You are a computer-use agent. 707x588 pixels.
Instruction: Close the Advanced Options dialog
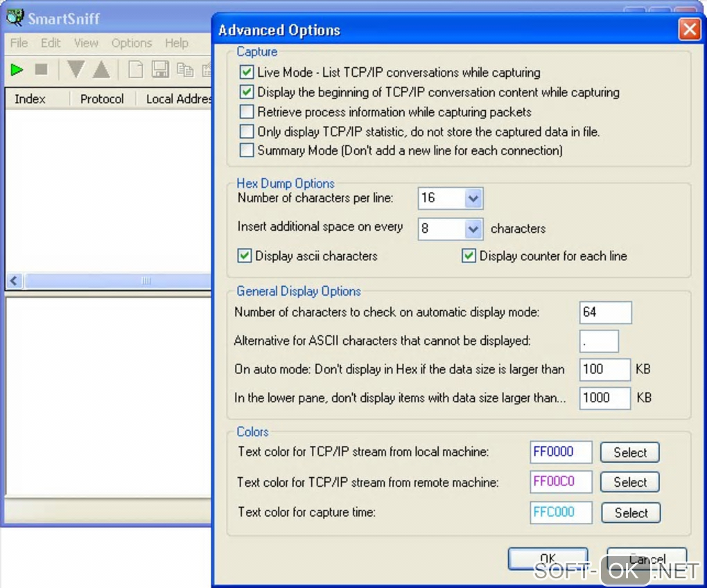pyautogui.click(x=690, y=30)
